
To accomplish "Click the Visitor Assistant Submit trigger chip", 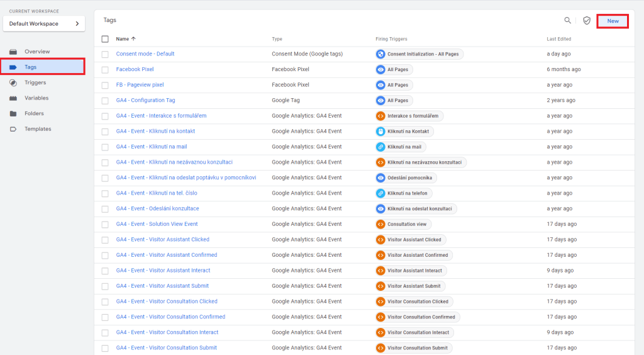I will 410,286.
